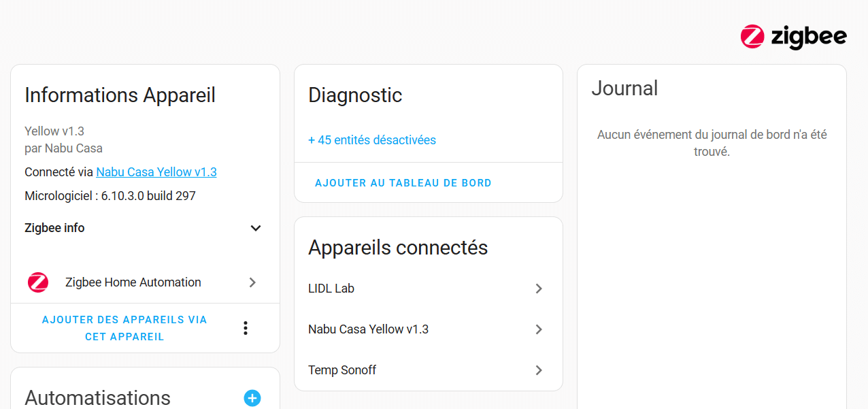Image resolution: width=868 pixels, height=409 pixels.
Task: Click Ajouter des appareils via cet appareil
Action: tap(124, 328)
